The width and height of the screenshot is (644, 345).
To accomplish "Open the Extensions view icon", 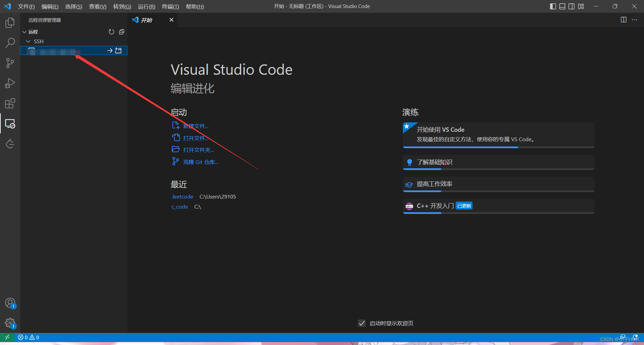I will [x=10, y=103].
